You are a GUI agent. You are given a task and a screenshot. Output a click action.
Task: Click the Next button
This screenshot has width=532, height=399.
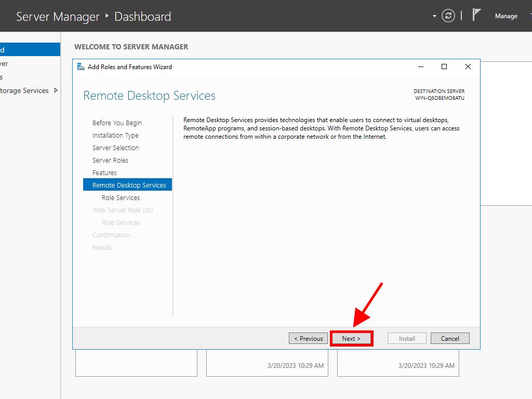point(351,338)
